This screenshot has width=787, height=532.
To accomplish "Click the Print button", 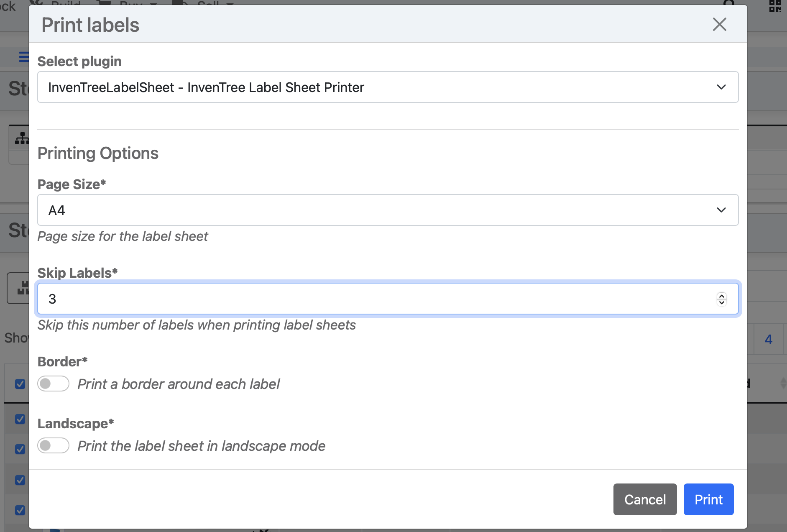I will (708, 499).
